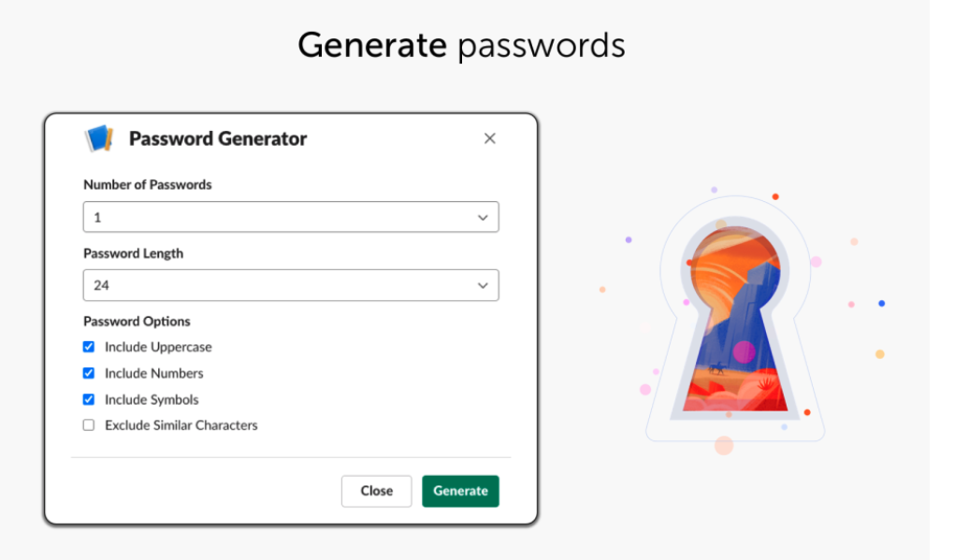969x560 pixels.
Task: Click the Password Generator notebook app icon
Action: tap(99, 138)
